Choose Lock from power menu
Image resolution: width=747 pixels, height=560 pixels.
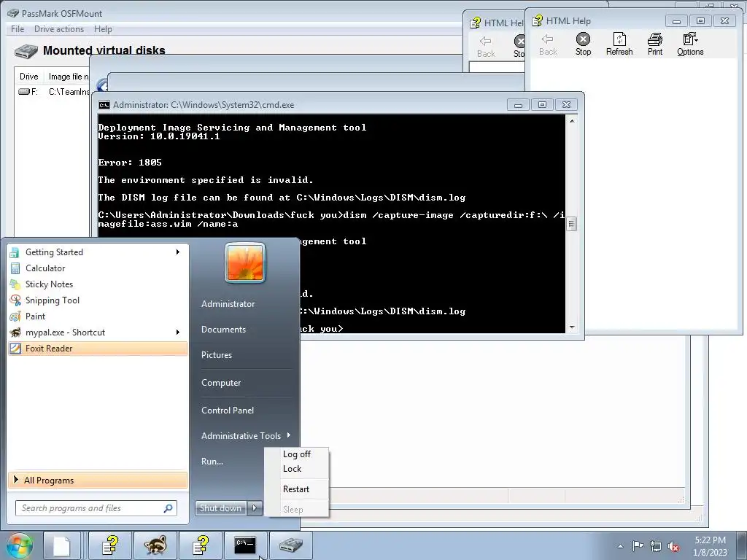click(x=292, y=469)
